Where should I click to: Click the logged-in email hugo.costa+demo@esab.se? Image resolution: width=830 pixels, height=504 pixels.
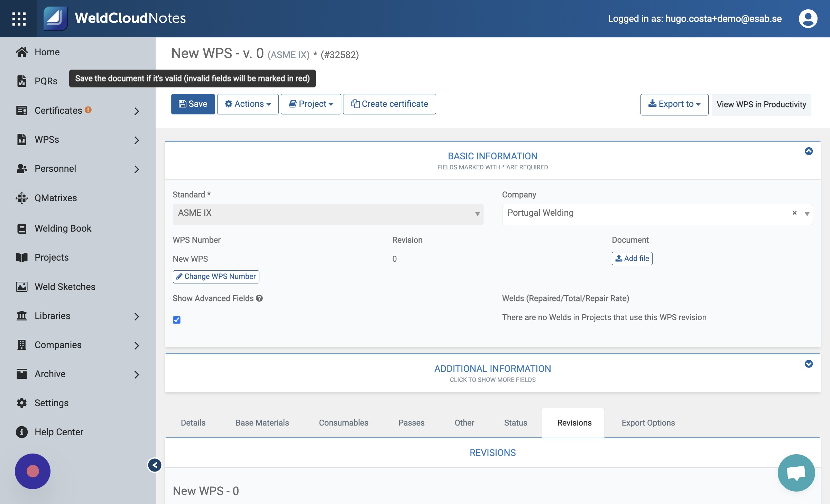pos(723,19)
